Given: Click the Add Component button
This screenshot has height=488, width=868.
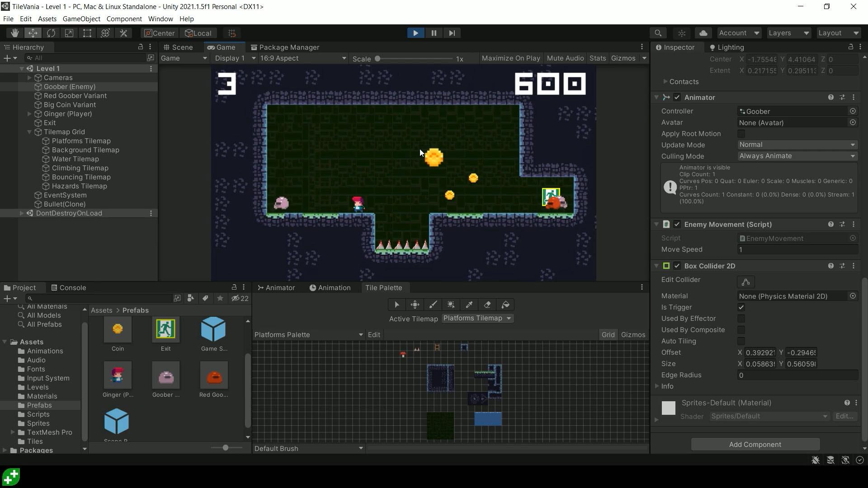Looking at the screenshot, I should [755, 444].
